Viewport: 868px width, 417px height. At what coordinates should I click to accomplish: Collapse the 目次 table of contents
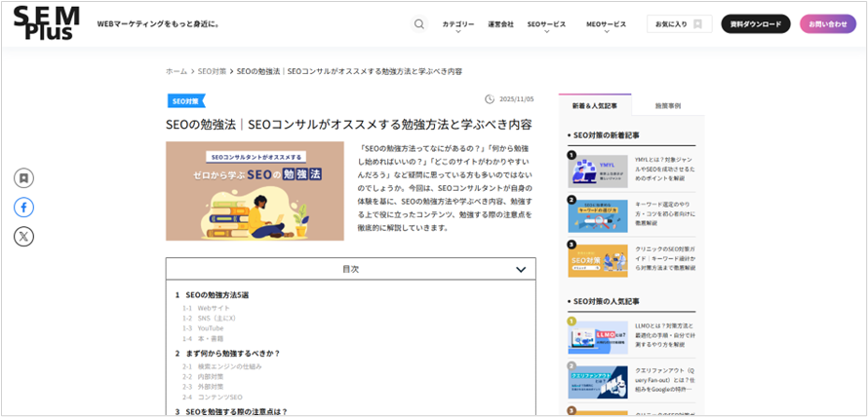(521, 269)
